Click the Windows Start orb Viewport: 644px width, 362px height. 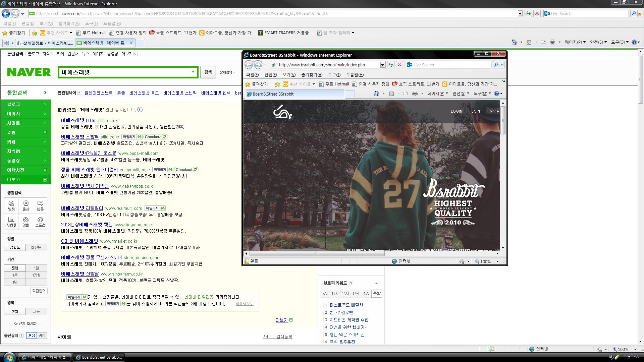tap(9, 357)
